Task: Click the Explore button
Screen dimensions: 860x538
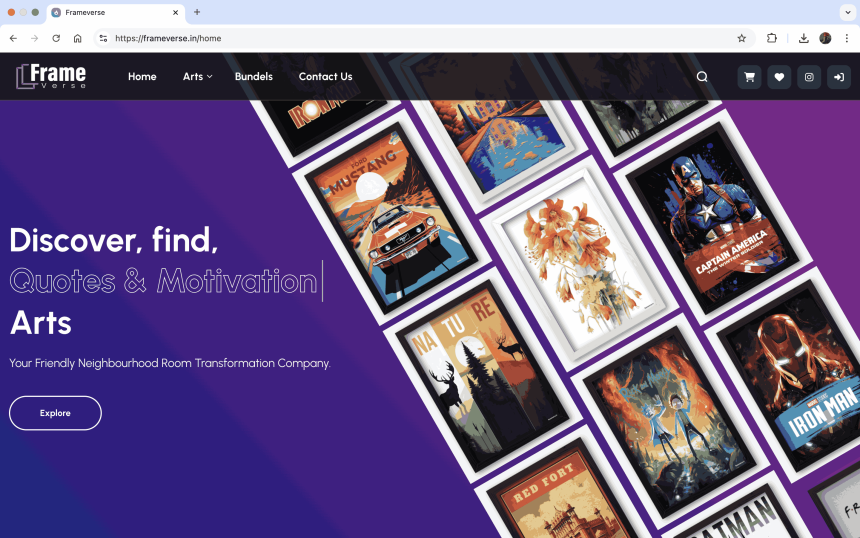Action: pos(55,413)
